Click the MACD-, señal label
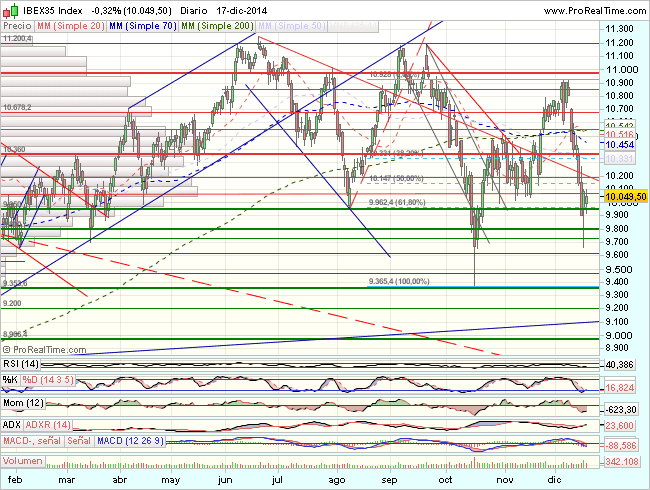This screenshot has width=650, height=490. [x=32, y=441]
